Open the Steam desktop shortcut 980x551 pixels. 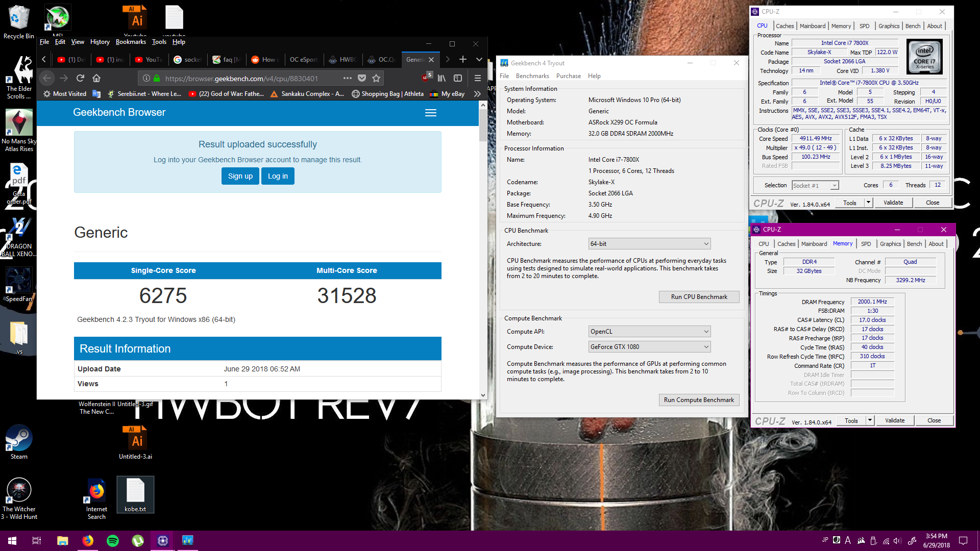click(x=19, y=442)
